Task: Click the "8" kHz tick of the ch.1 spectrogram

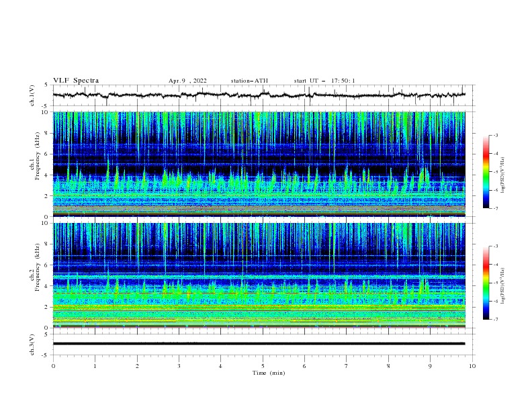Action: click(x=47, y=133)
